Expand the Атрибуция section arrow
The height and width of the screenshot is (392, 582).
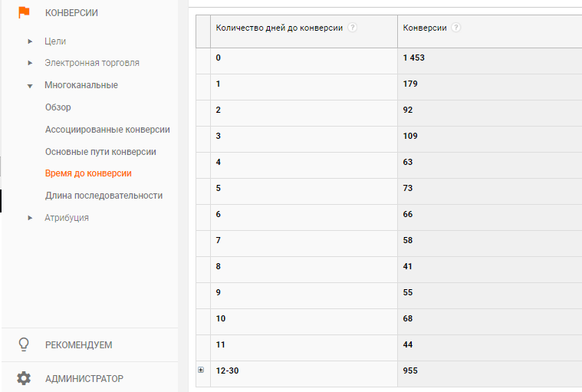(30, 218)
